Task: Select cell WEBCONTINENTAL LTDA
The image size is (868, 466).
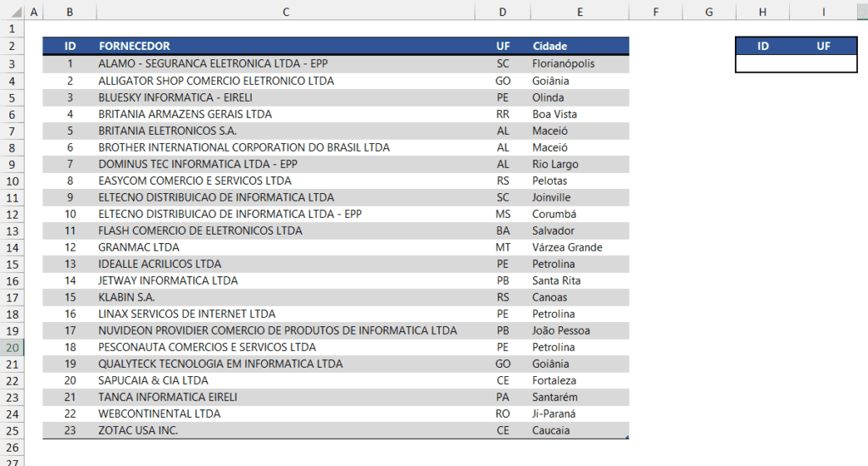Action: 286,413
